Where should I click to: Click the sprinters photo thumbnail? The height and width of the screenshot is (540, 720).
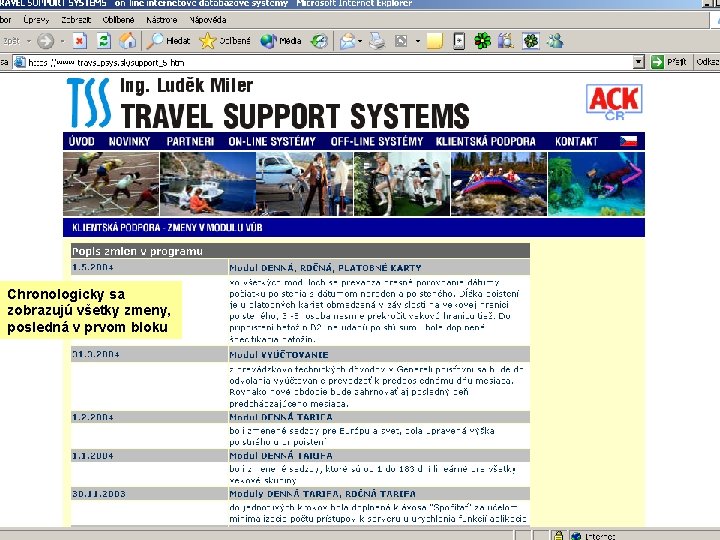click(111, 184)
